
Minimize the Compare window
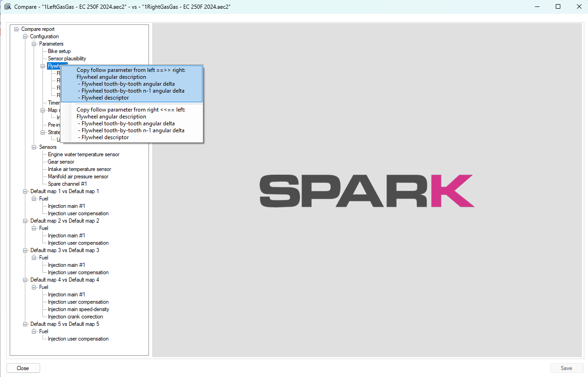point(537,6)
